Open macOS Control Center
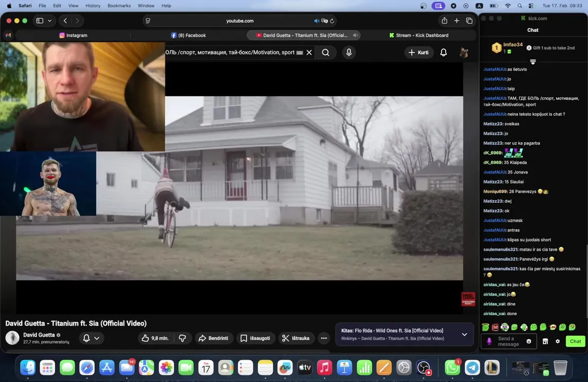The image size is (588, 382). [531, 6]
